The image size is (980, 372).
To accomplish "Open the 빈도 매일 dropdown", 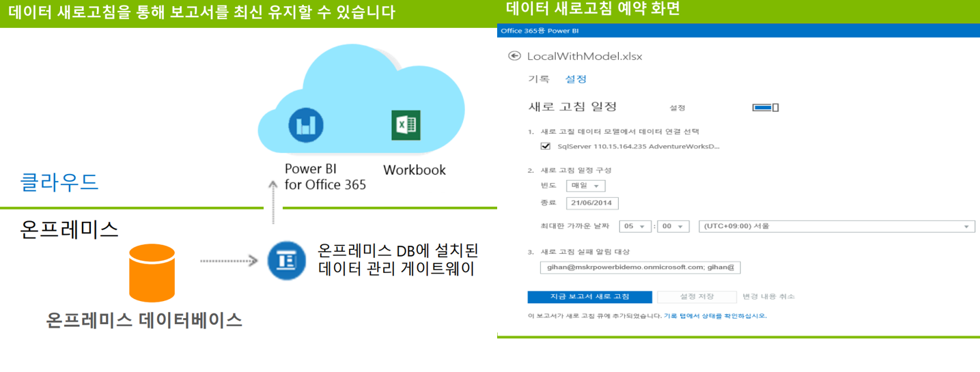I will click(x=586, y=186).
